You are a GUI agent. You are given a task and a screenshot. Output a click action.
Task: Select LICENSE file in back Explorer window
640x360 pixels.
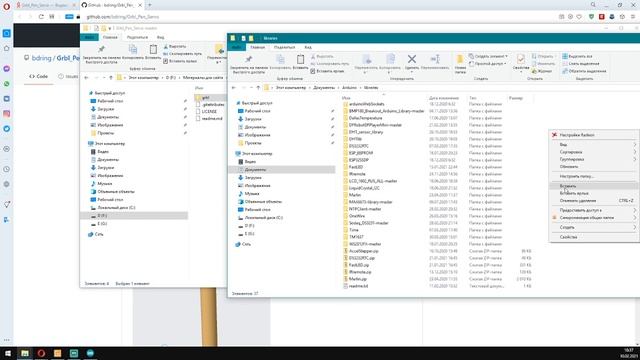[x=206, y=111]
